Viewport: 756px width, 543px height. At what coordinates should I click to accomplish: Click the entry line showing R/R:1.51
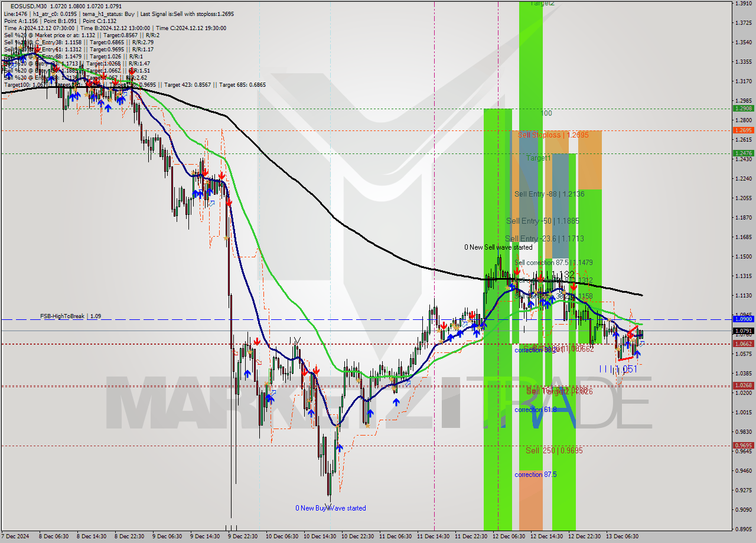coord(77,70)
